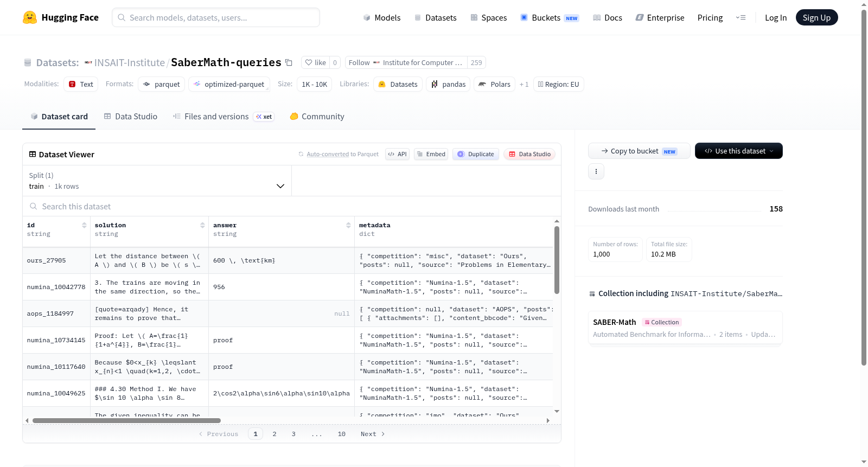Viewport: 868px width, 467px height.
Task: Click the table's vertical scrollbar thumb
Action: [x=557, y=260]
